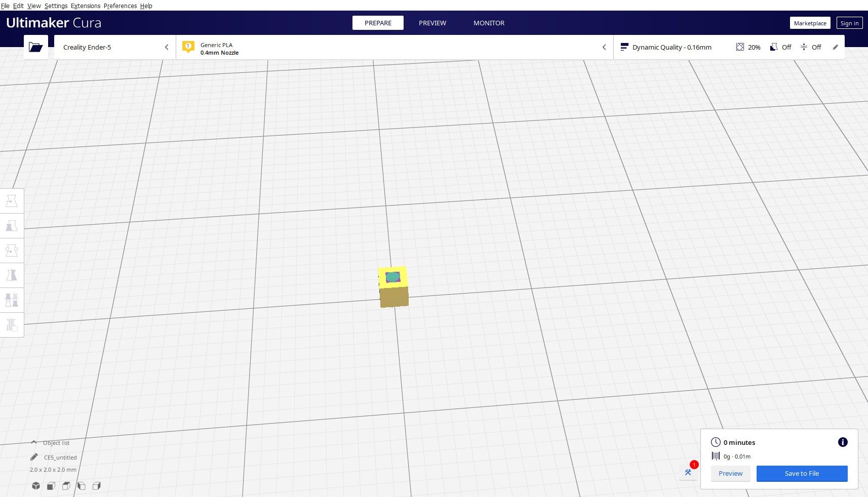Open Per Model Settings tool

tap(11, 301)
